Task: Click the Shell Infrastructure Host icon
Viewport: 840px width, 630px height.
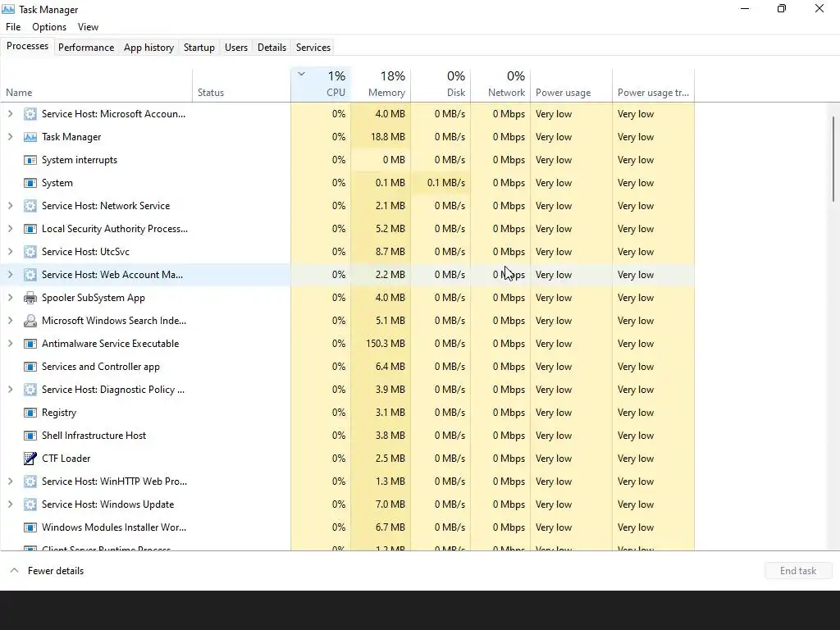Action: tap(30, 436)
